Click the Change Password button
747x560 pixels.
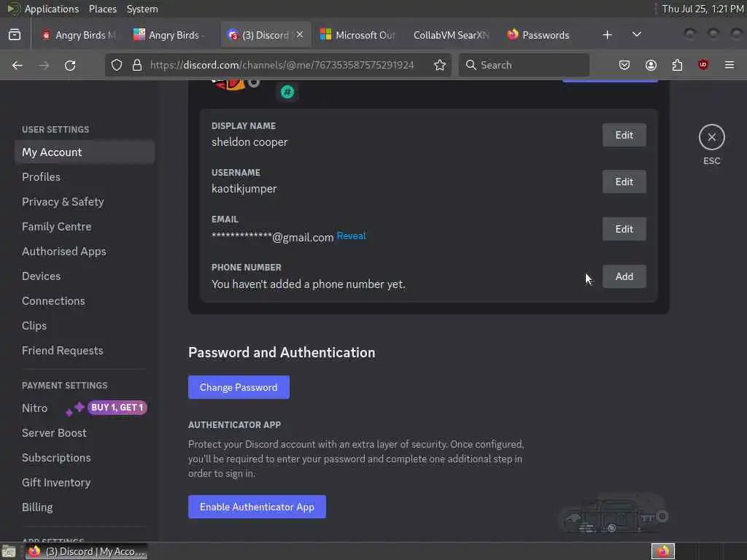point(239,387)
